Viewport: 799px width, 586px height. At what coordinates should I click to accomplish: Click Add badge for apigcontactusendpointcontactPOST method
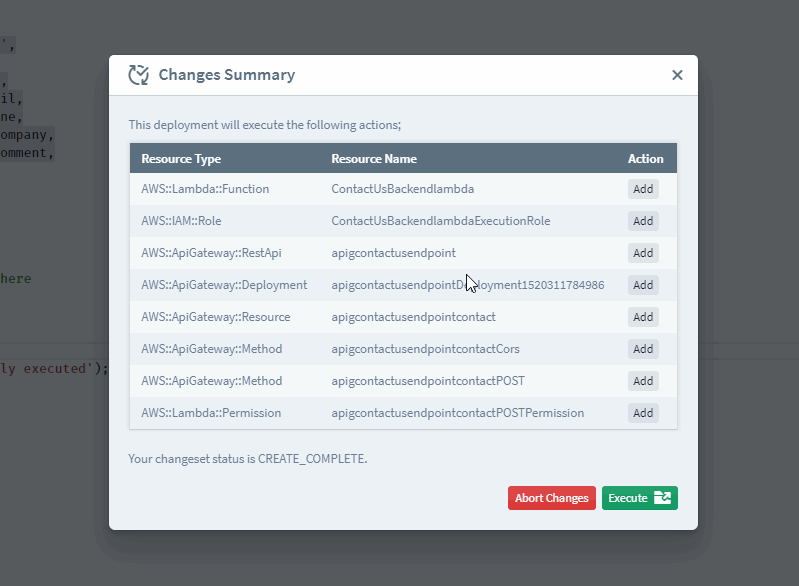coord(643,381)
